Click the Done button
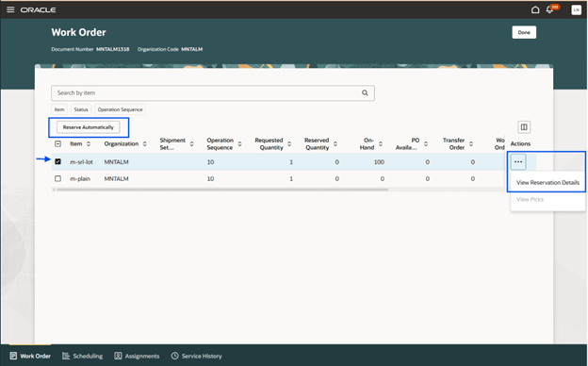 tap(524, 32)
